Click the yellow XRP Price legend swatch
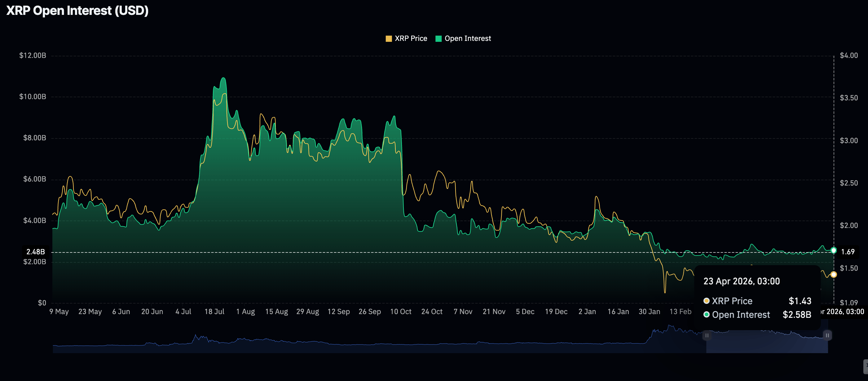 (389, 39)
